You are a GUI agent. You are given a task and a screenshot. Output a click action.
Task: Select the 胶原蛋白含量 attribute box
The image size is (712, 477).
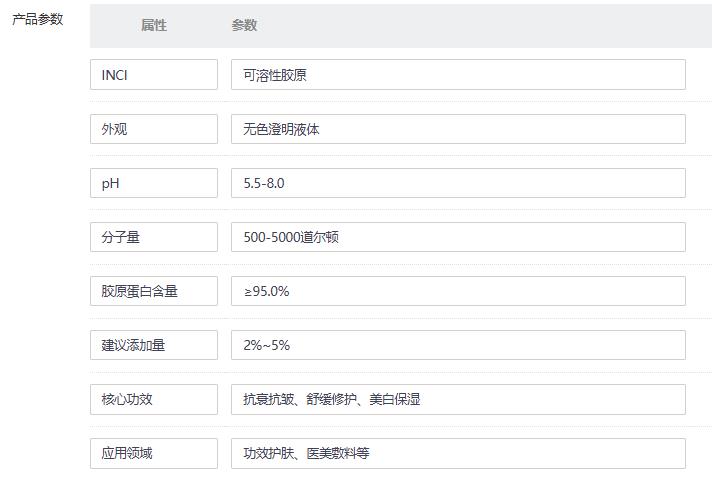pyautogui.click(x=153, y=291)
